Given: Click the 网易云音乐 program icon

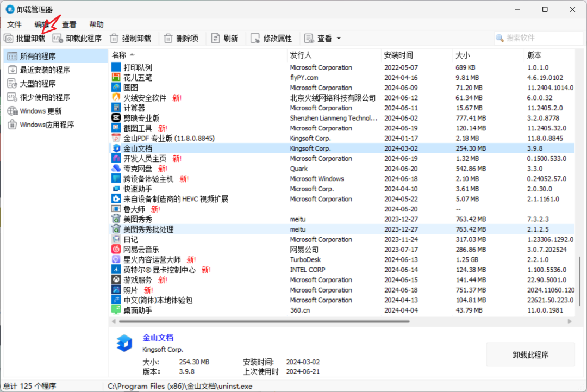Looking at the screenshot, I should click(116, 250).
